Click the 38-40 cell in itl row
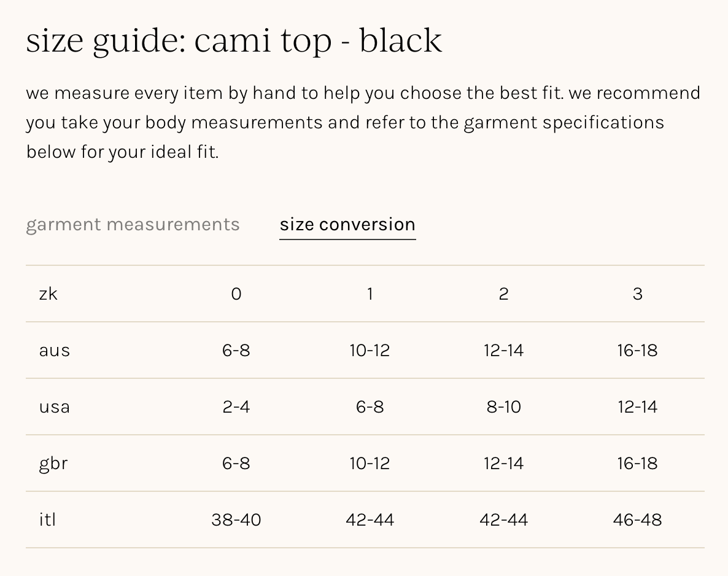This screenshot has width=728, height=576. [236, 520]
